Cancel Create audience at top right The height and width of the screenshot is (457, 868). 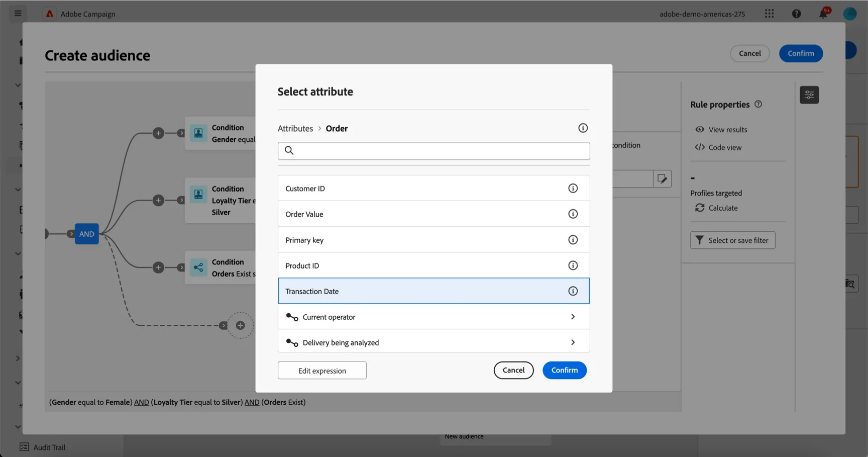click(x=749, y=53)
